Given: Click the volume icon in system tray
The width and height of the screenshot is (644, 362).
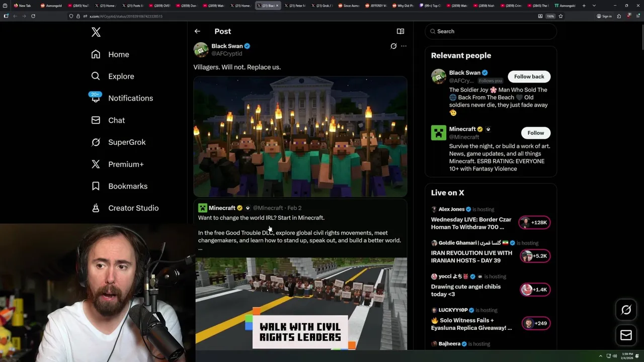Looking at the screenshot, I should click(x=615, y=356).
